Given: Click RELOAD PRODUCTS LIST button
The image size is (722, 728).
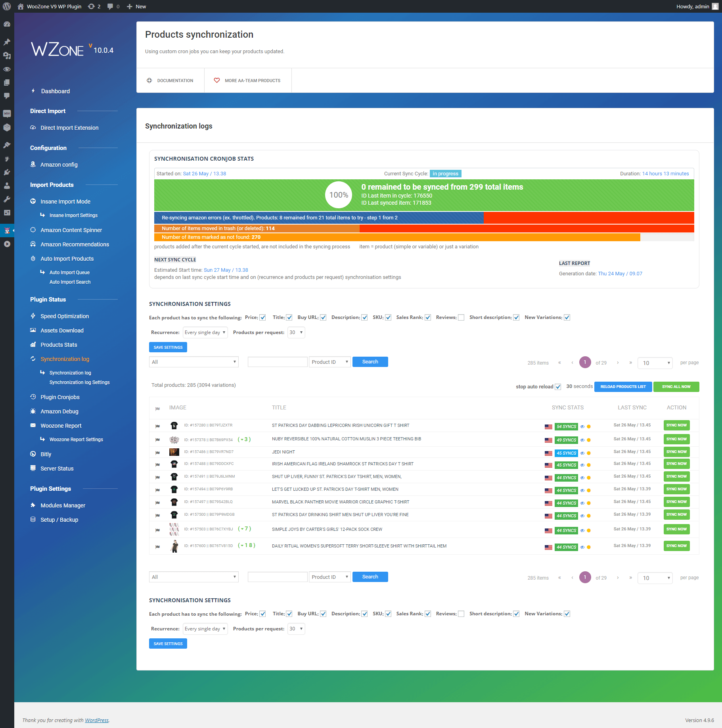Looking at the screenshot, I should [x=623, y=387].
